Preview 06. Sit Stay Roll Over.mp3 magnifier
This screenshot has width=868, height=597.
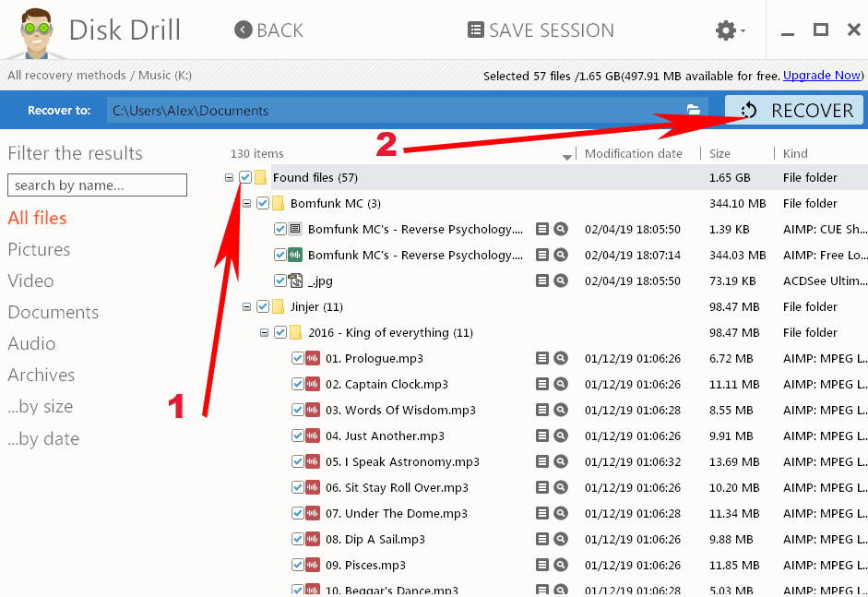561,487
